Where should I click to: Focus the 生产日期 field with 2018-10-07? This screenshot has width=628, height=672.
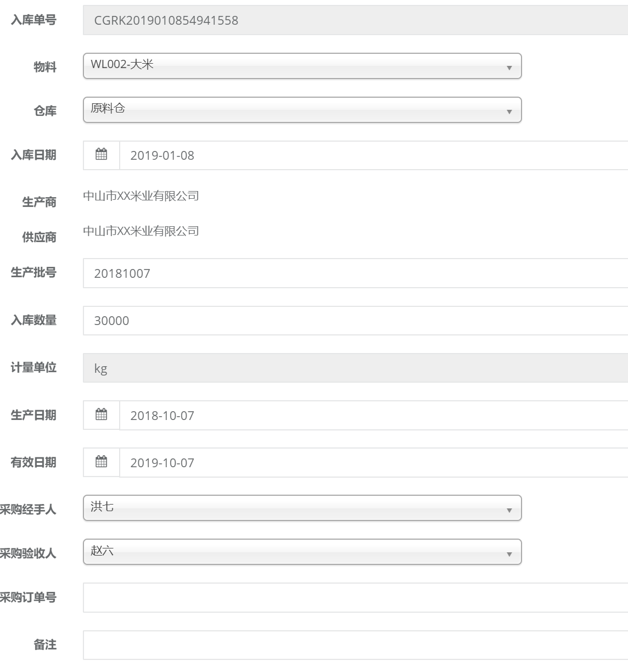(x=373, y=416)
